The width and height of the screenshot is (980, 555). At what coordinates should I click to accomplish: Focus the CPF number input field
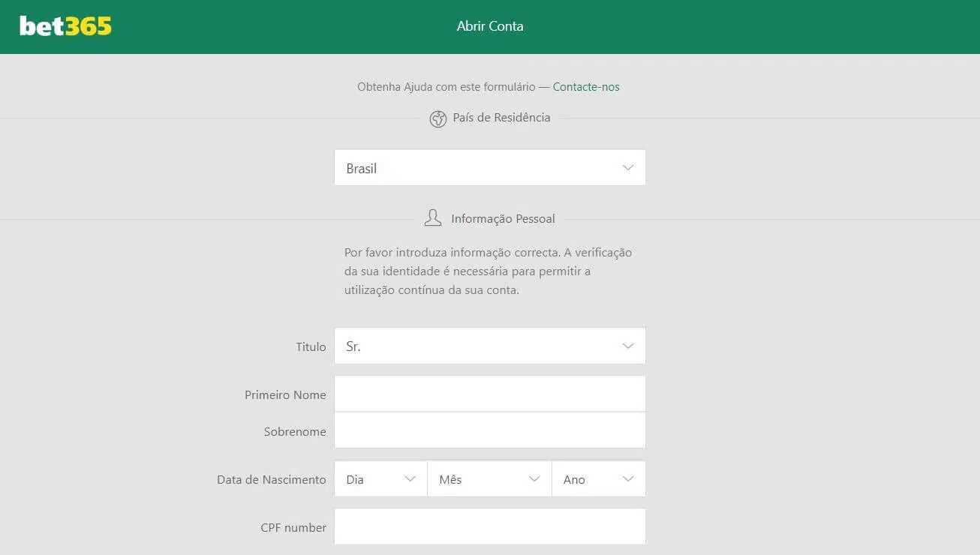coord(490,526)
